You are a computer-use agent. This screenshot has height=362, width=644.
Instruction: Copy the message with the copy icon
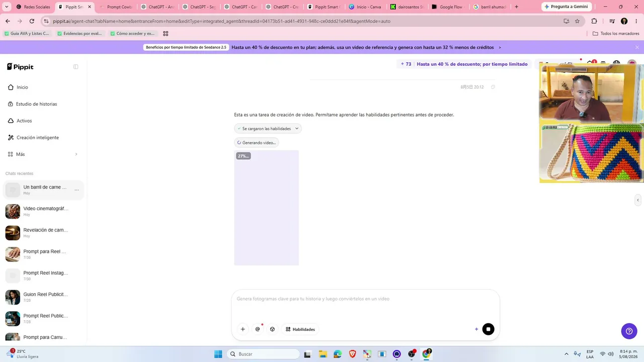click(493, 87)
